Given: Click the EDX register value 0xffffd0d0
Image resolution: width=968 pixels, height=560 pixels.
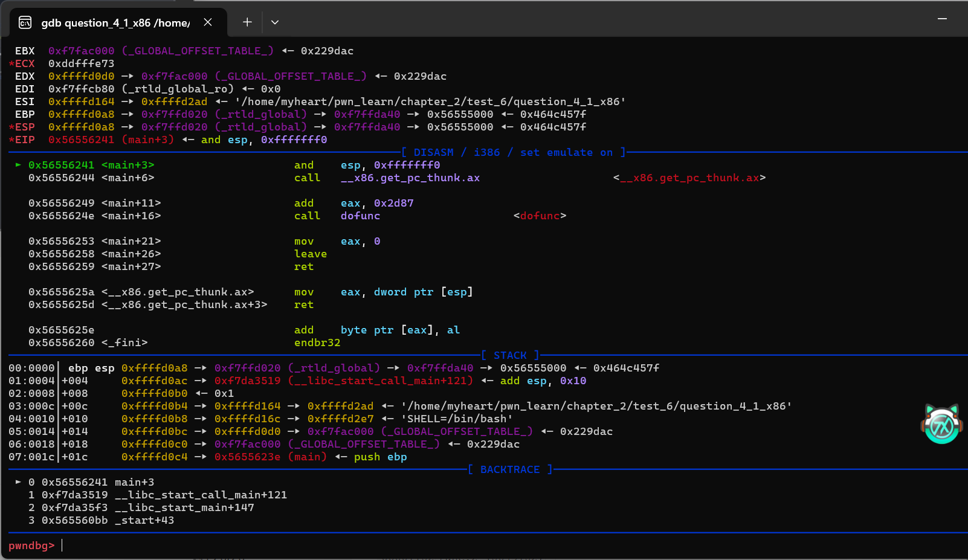Looking at the screenshot, I should (x=81, y=76).
